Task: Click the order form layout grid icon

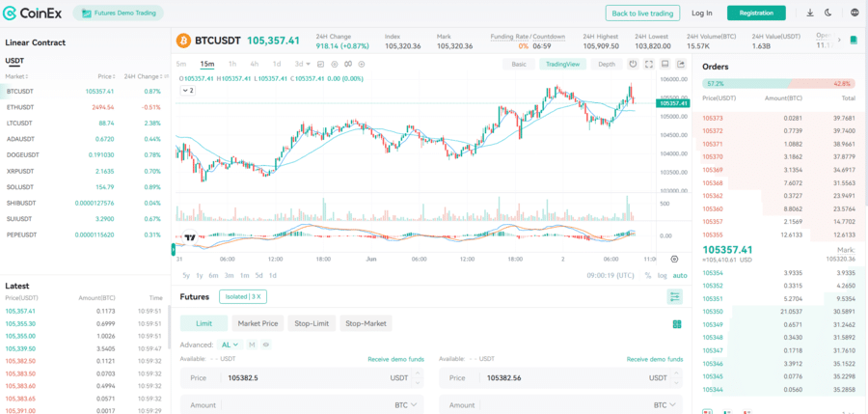Action: point(677,324)
